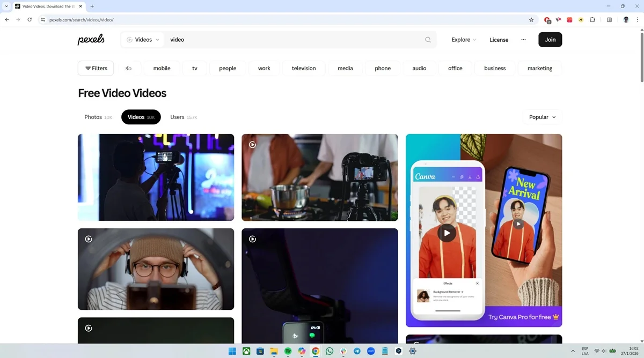This screenshot has width=644, height=358.
Task: Click the Join button
Action: point(550,39)
